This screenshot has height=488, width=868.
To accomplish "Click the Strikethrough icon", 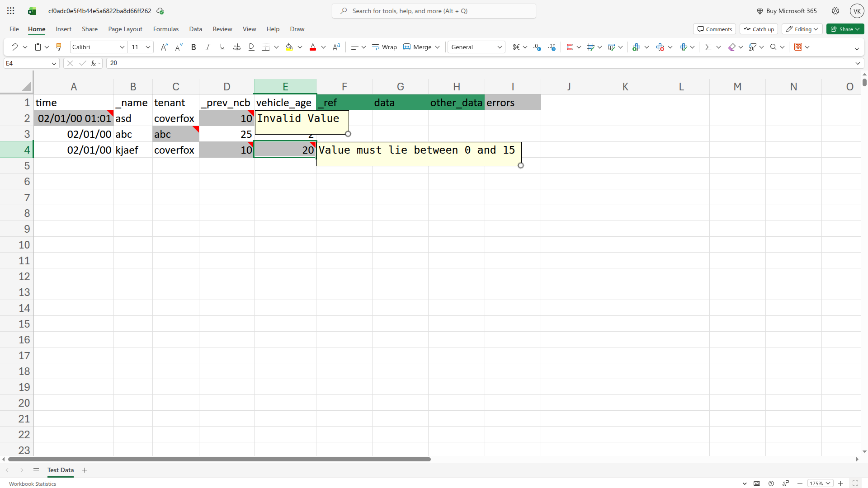I will point(237,47).
